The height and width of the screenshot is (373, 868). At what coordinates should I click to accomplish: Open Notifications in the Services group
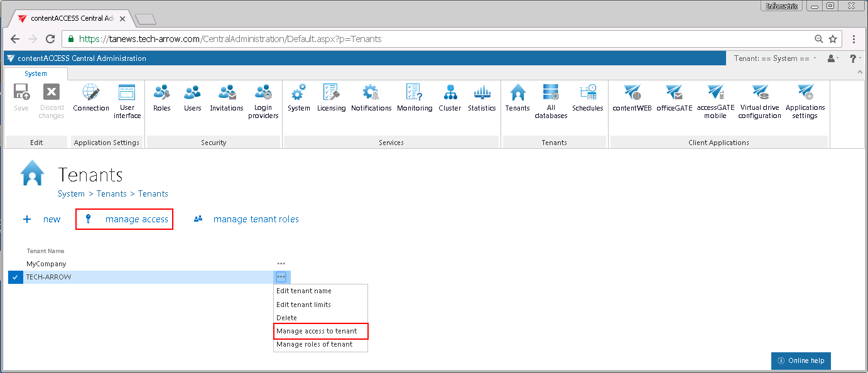pos(371,97)
